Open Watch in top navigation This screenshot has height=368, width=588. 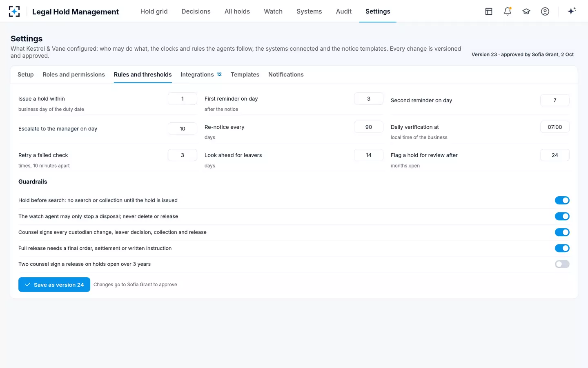(273, 11)
